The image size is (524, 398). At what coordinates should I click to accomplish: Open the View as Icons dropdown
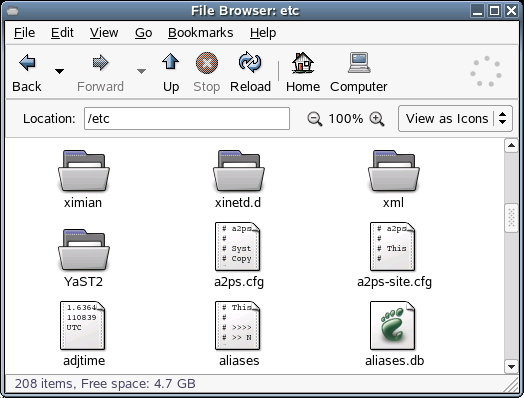tap(455, 119)
